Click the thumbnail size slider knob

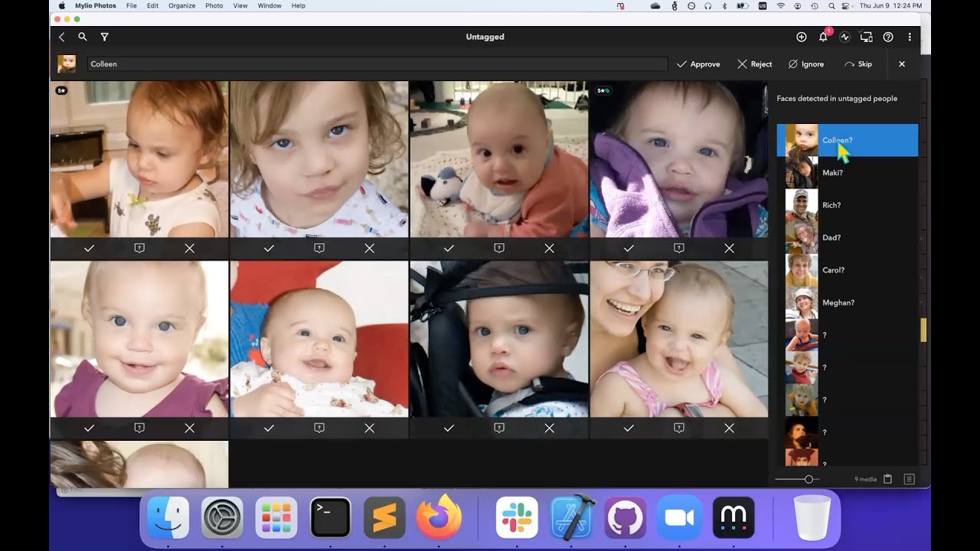click(808, 479)
